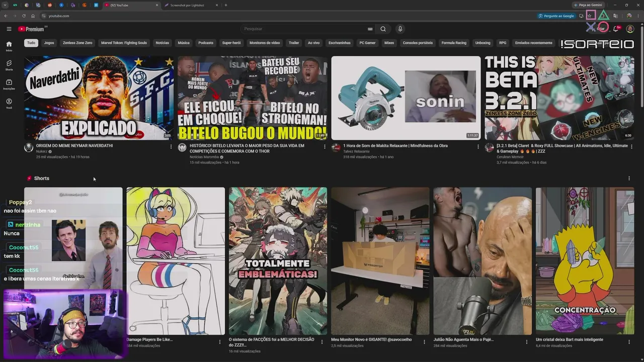
Task: Choose the Podcasts filter chip
Action: [206, 43]
